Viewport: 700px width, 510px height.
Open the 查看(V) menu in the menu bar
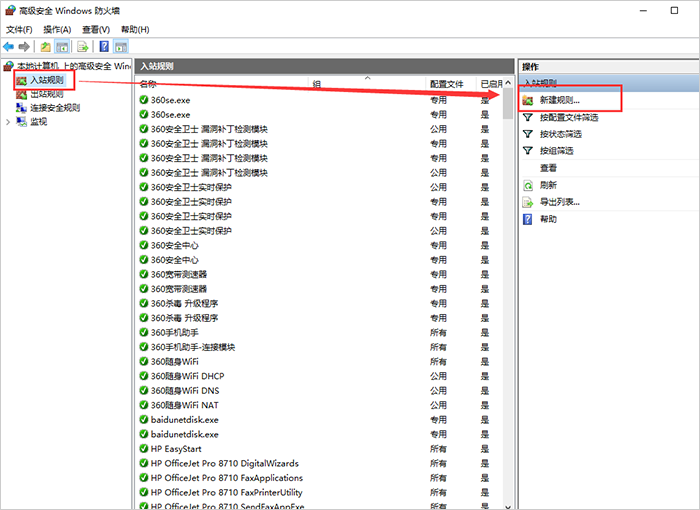pos(96,29)
